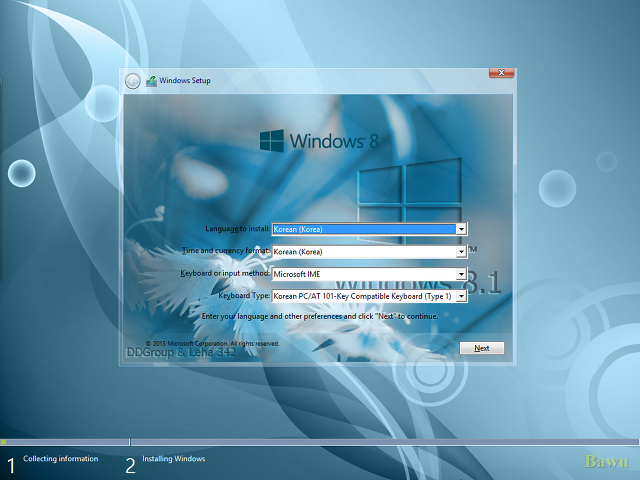Image resolution: width=640 pixels, height=480 pixels.
Task: Close the Windows Setup dialog
Action: [x=501, y=73]
